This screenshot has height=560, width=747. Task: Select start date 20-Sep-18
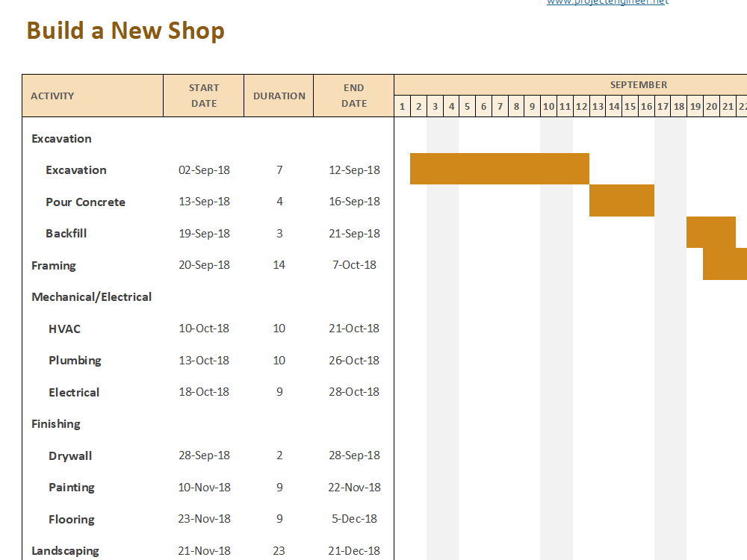204,265
